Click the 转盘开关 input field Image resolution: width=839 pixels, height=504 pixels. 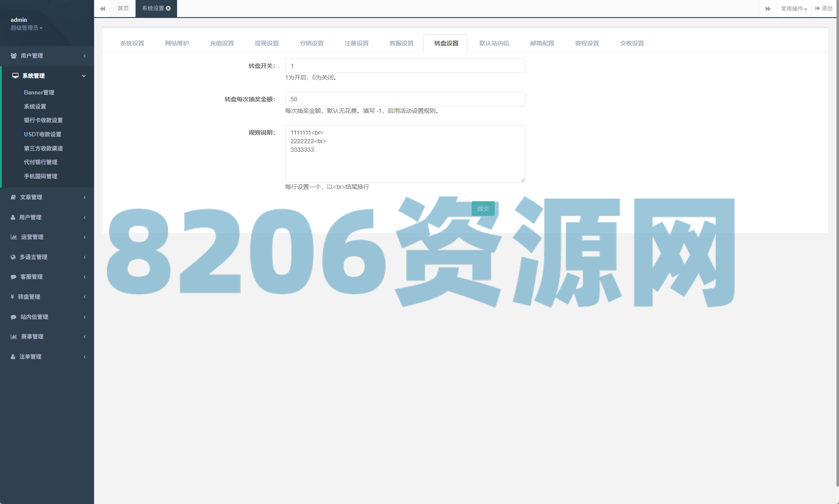pyautogui.click(x=405, y=66)
